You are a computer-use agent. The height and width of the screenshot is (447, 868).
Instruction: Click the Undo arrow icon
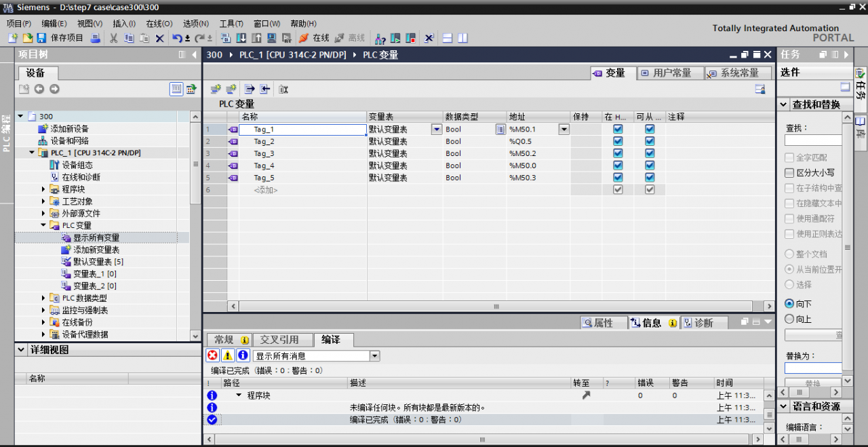(176, 38)
